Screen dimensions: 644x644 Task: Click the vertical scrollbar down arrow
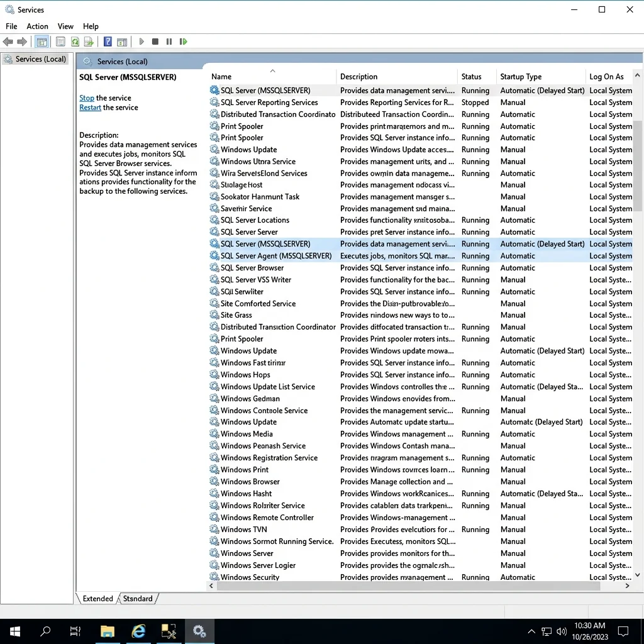click(x=638, y=575)
